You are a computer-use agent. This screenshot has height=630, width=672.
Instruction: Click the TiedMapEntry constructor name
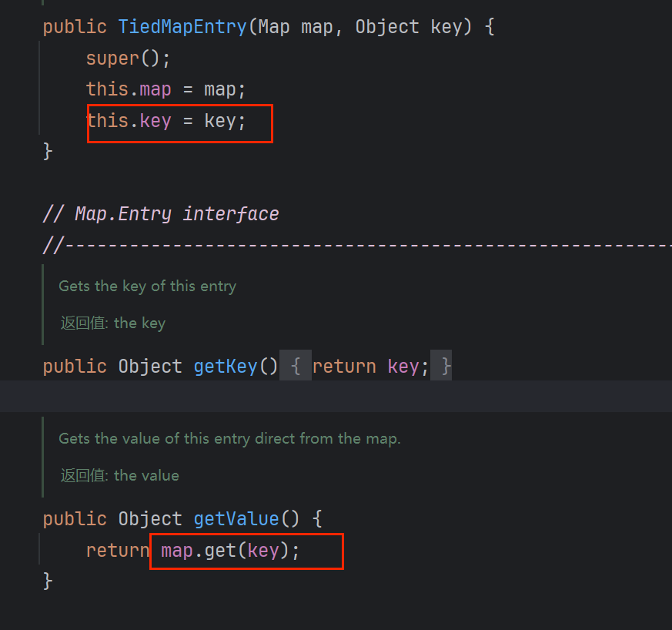point(182,27)
